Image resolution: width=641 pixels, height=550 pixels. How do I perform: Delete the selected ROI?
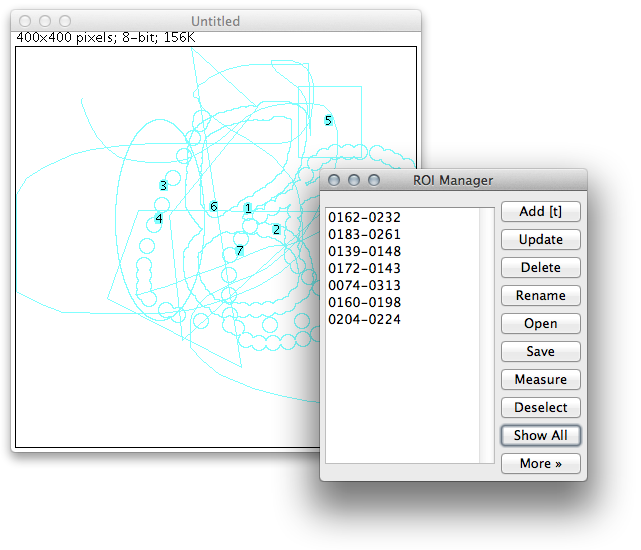point(540,267)
